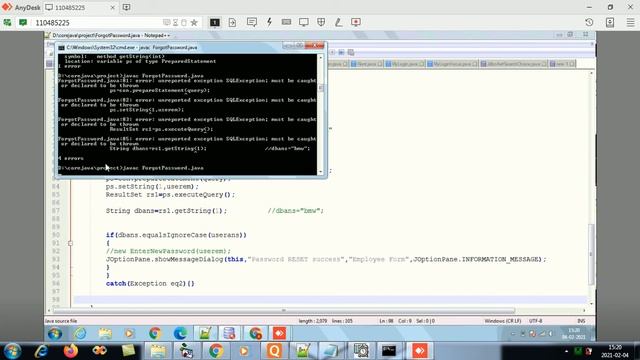Open Microsoft Edge on remote taskbar
The image size is (640, 360).
(180, 334)
